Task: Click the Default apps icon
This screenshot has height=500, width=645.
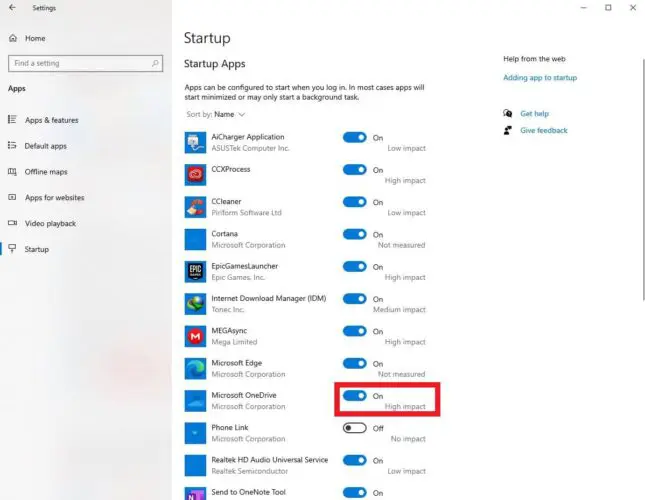Action: [12, 146]
